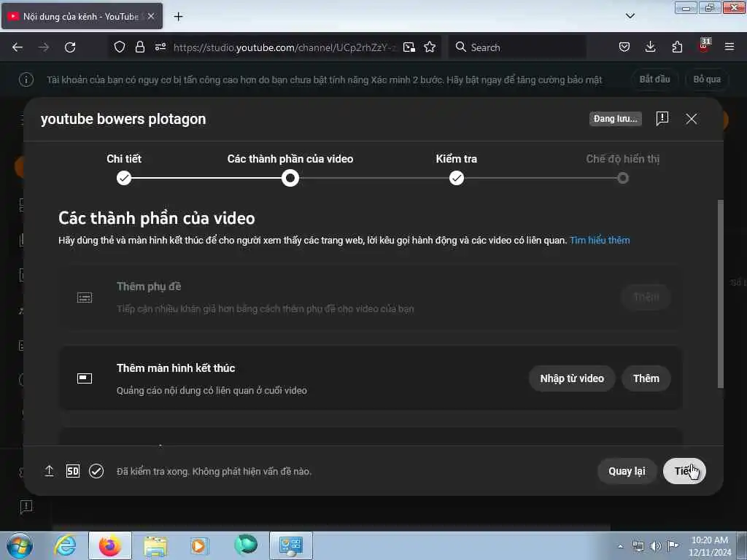Click the Tiếp button
The width and height of the screenshot is (747, 560).
pyautogui.click(x=684, y=471)
